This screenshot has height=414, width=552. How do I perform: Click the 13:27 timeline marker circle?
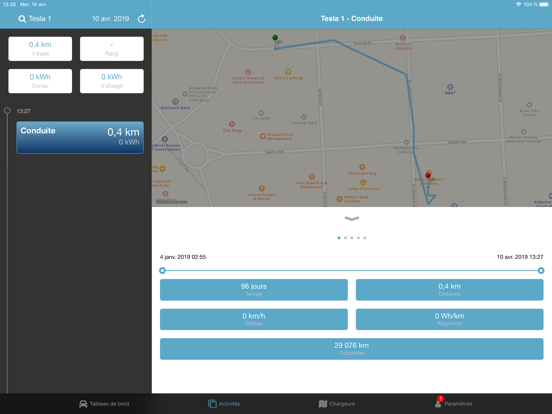(7, 111)
